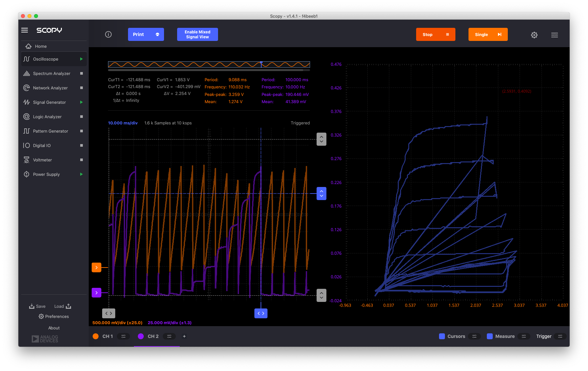Click the Print button
588x371 pixels.
(146, 34)
